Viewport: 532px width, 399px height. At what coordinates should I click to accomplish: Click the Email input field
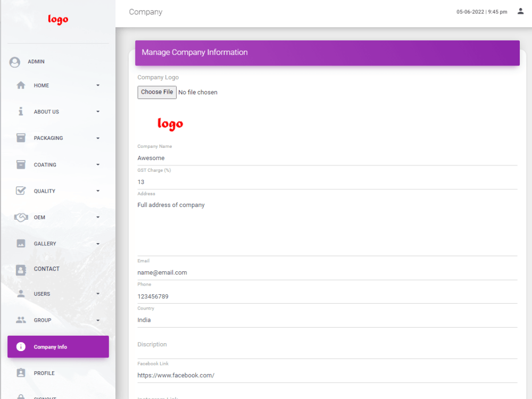tap(327, 273)
